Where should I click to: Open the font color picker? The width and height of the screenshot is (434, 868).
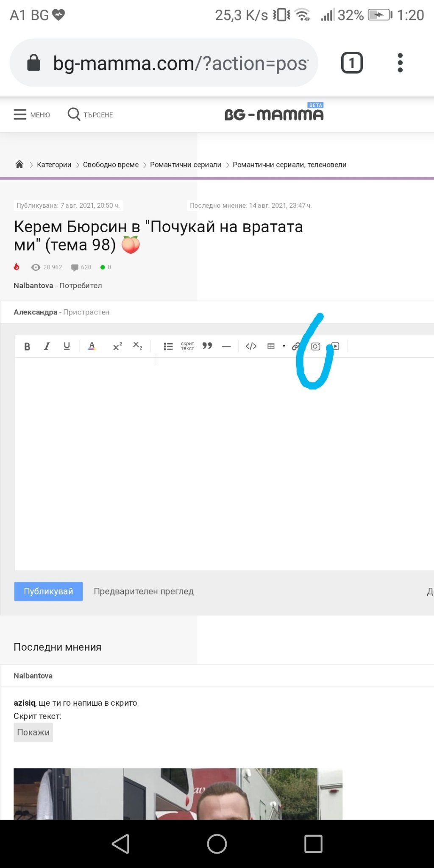pos(92,346)
